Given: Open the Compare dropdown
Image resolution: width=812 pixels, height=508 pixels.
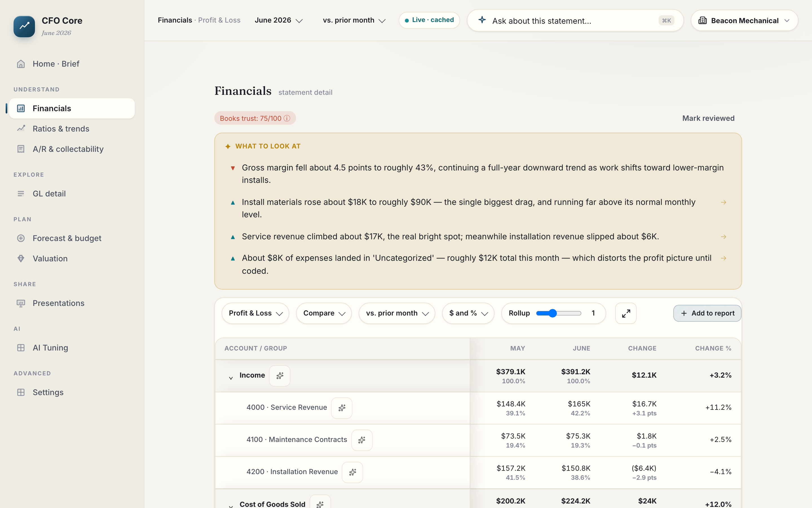Looking at the screenshot, I should pos(324,313).
